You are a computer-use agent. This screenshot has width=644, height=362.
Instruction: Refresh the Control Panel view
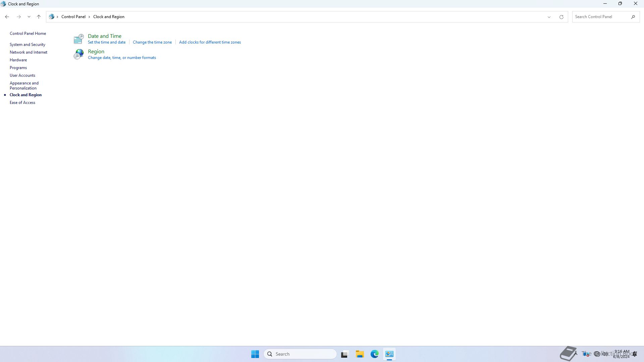[x=561, y=17]
